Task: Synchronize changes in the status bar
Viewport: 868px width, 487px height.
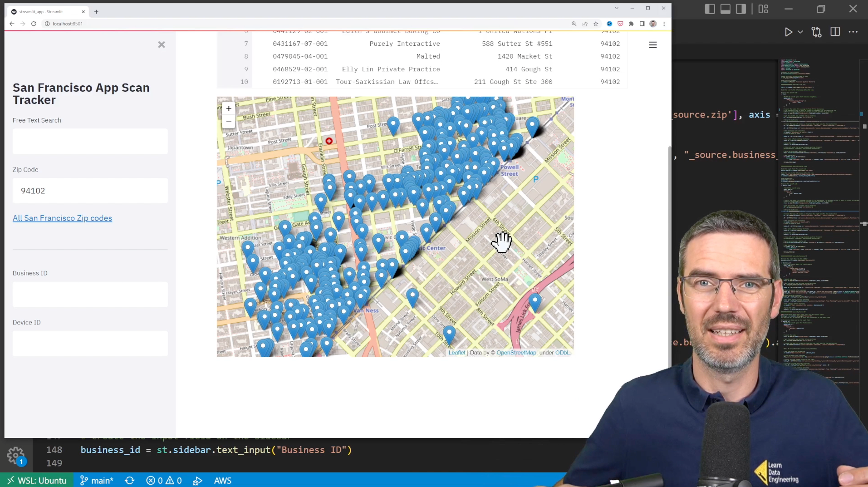Action: [x=130, y=480]
